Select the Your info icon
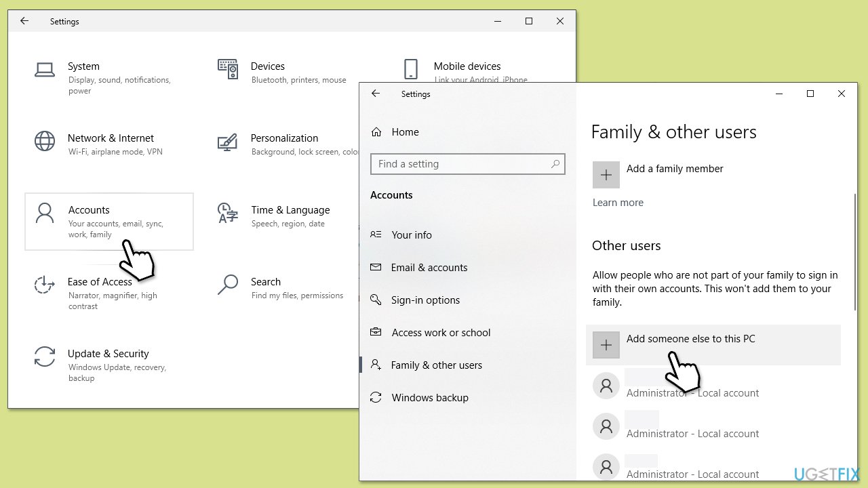 pyautogui.click(x=376, y=235)
